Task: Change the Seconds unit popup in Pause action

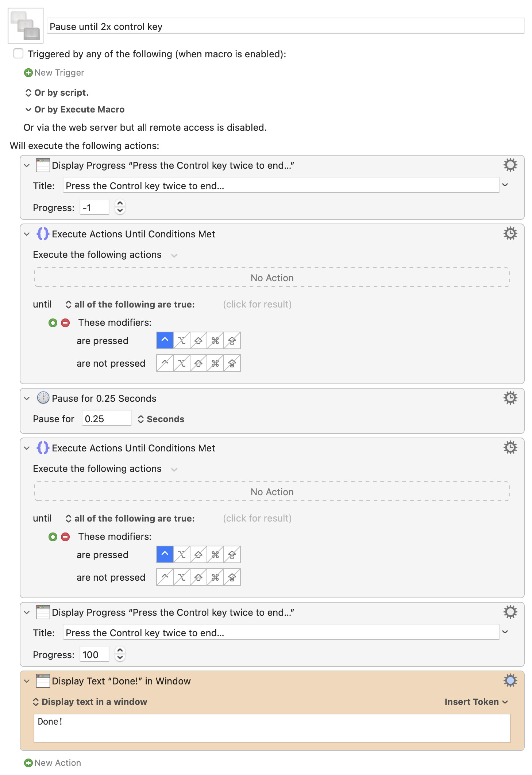Action: pos(161,419)
